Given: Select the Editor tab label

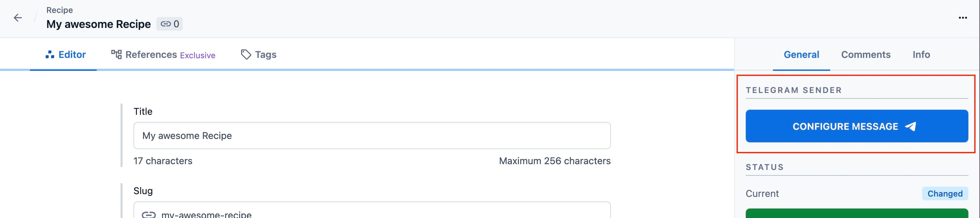Looking at the screenshot, I should coord(72,54).
